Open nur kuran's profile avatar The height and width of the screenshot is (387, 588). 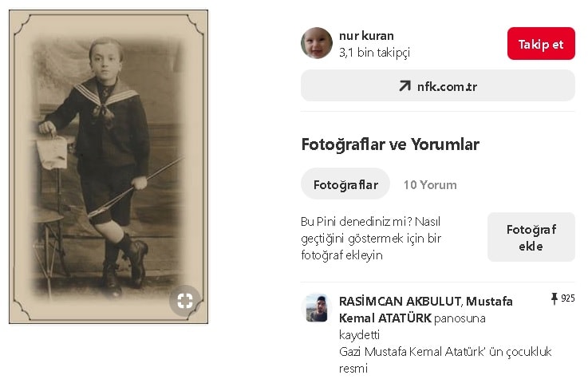(x=317, y=43)
